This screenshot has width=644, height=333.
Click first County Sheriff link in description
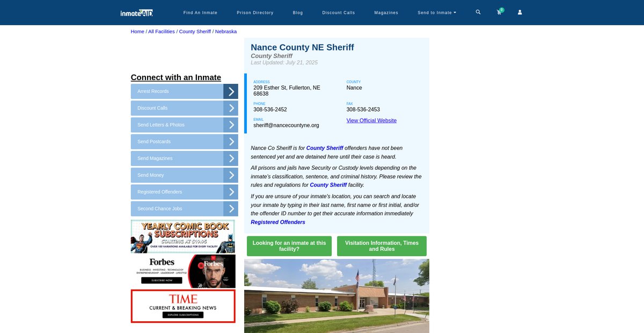click(325, 148)
